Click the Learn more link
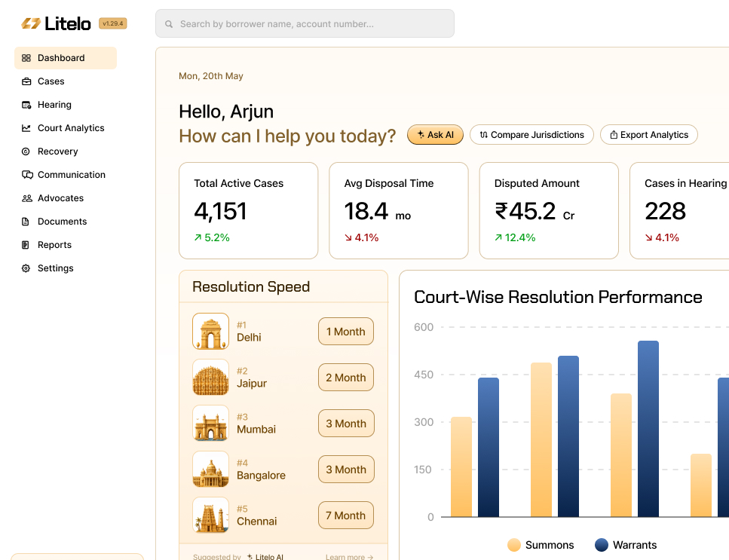The width and height of the screenshot is (729, 560). 349,556
